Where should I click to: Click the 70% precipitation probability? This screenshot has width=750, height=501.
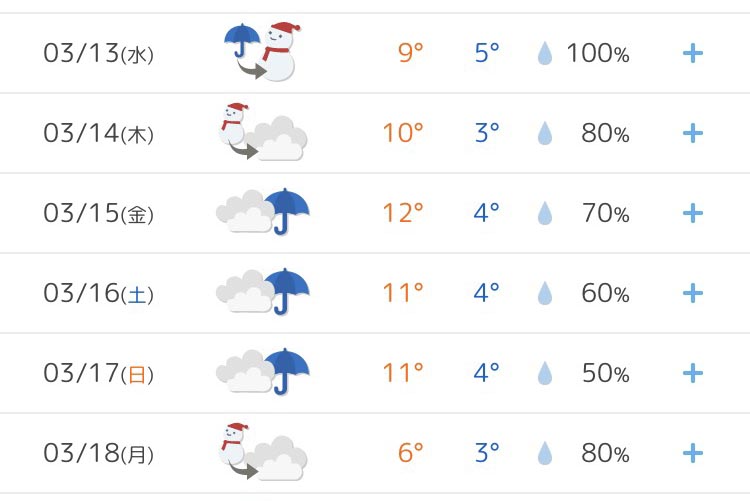tap(606, 213)
